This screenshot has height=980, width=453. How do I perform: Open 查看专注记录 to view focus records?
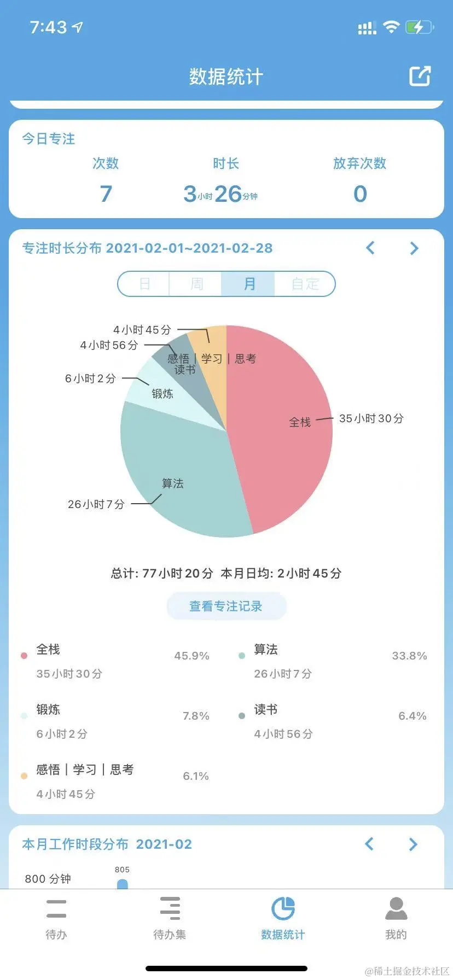pos(226,606)
